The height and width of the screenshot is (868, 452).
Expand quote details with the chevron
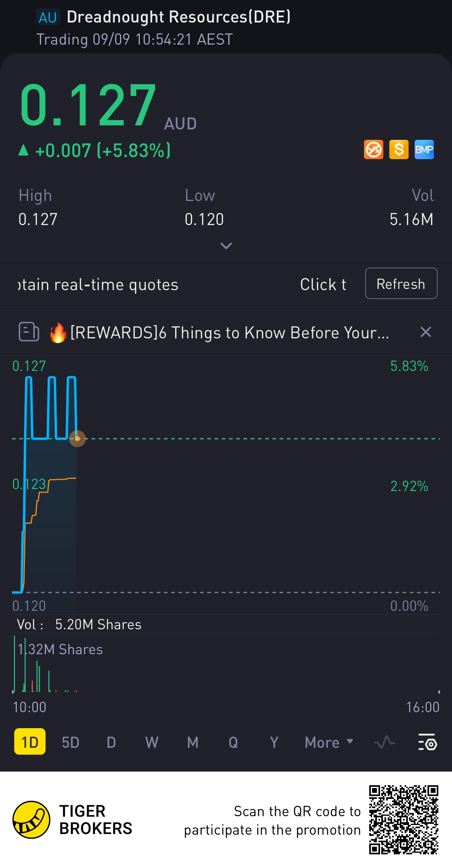(226, 246)
